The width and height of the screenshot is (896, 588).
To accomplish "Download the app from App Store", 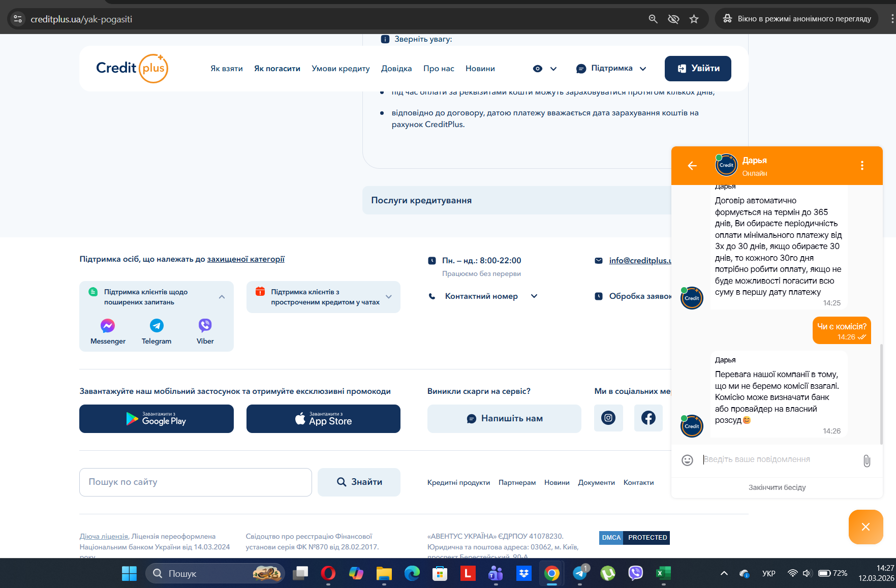I will click(x=323, y=419).
